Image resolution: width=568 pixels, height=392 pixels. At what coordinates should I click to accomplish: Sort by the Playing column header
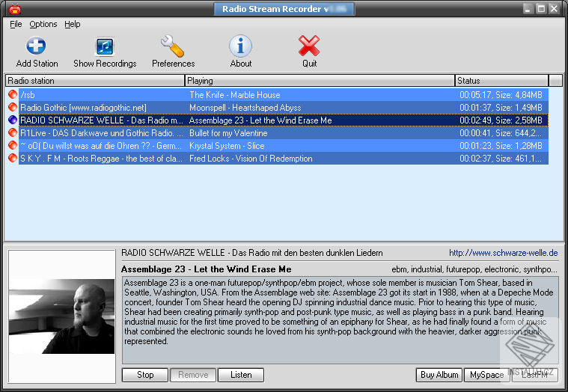320,80
